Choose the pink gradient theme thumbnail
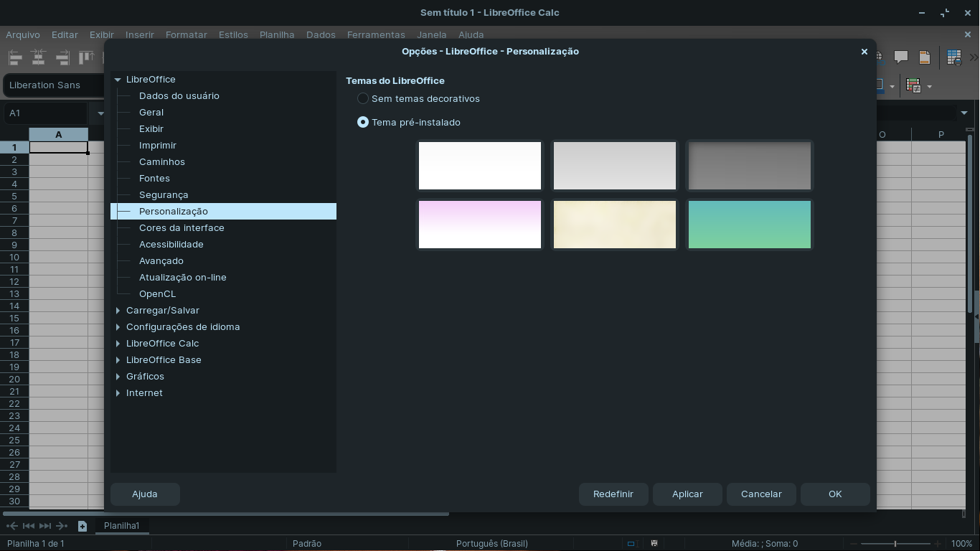 click(480, 225)
